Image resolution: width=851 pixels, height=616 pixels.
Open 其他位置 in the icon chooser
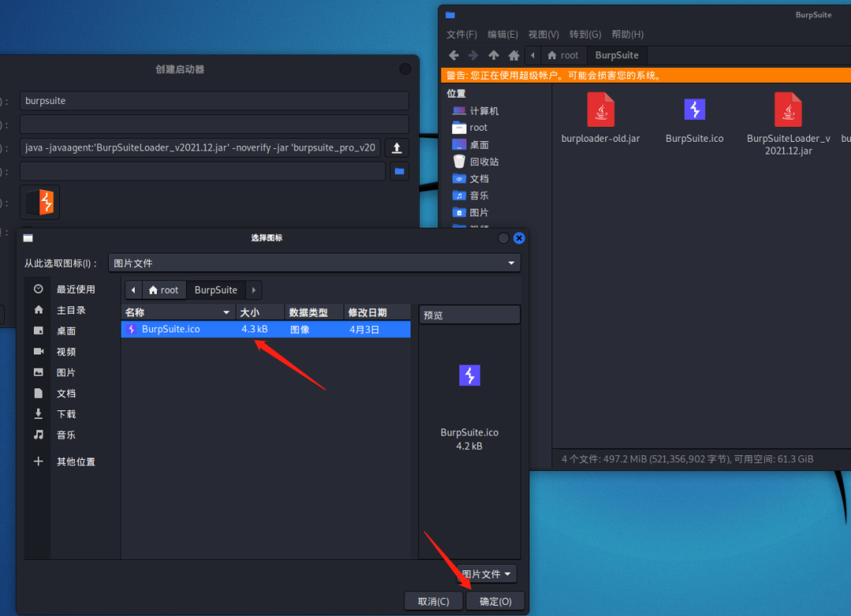(71, 462)
